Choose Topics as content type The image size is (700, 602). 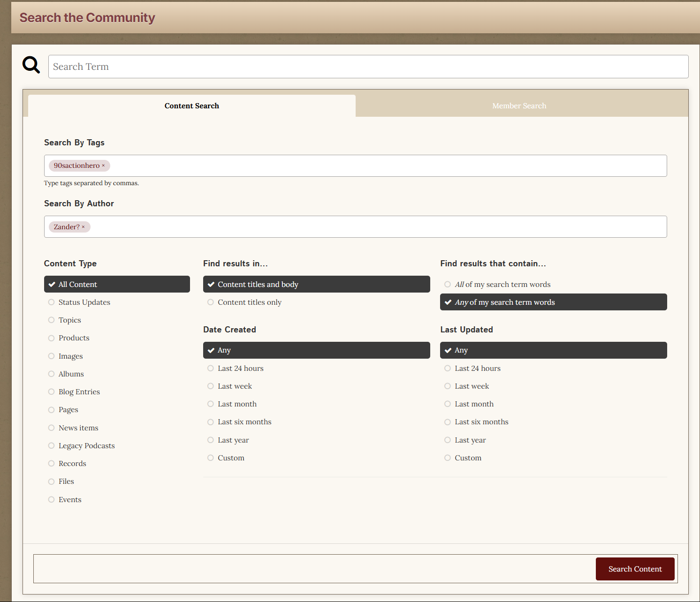[69, 320]
